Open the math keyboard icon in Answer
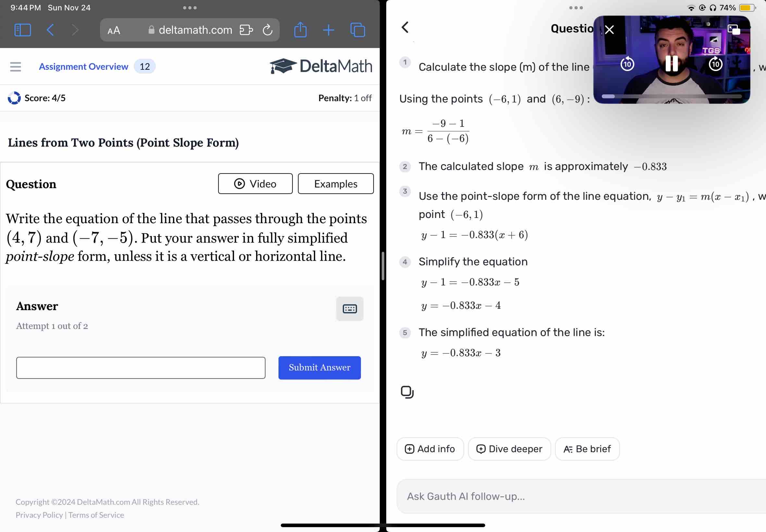 pos(350,309)
